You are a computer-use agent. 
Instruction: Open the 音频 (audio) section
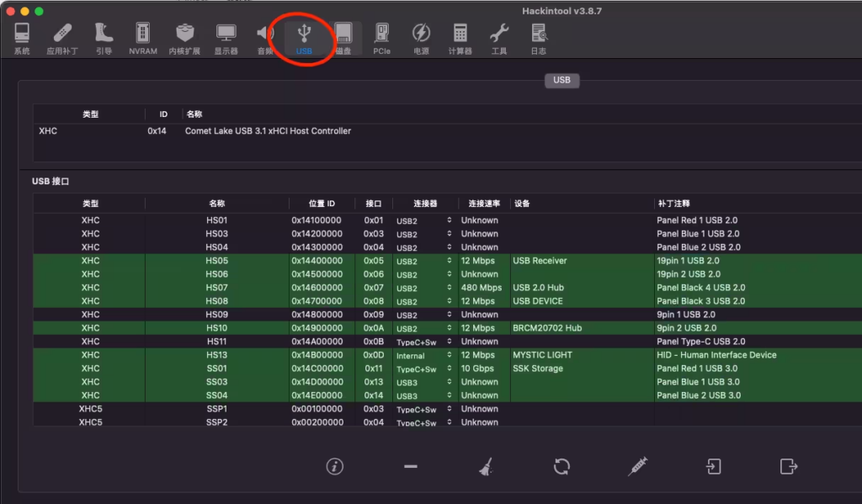coord(265,39)
